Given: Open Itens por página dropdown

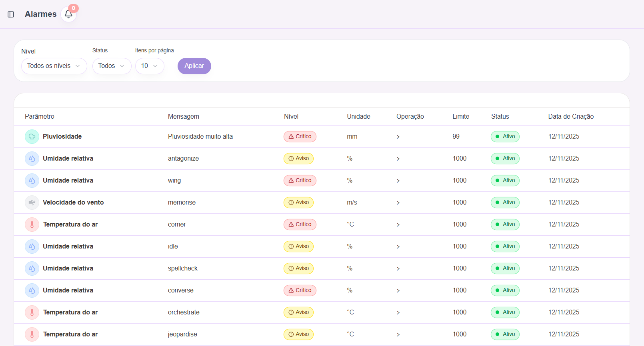Looking at the screenshot, I should [x=150, y=66].
